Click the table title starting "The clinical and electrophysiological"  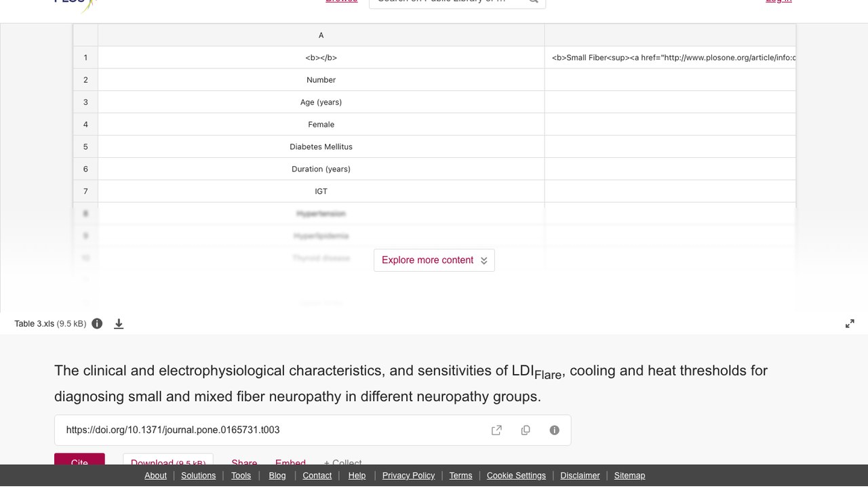coord(411,384)
